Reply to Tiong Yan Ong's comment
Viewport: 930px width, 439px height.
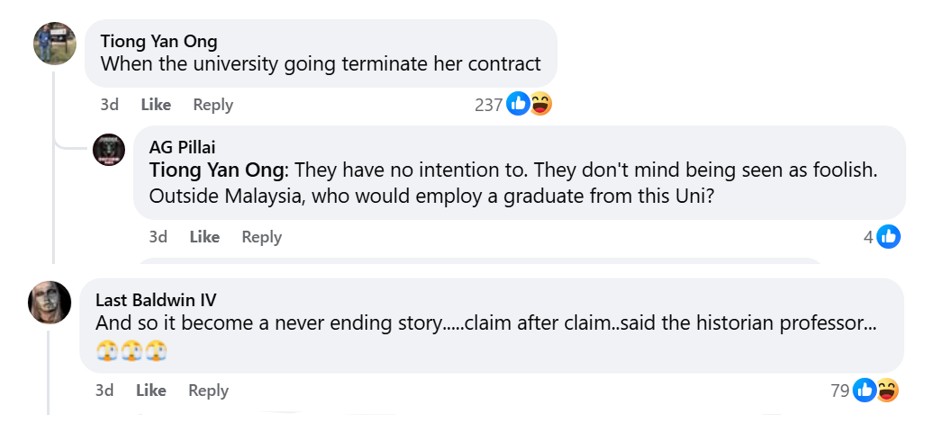[x=212, y=104]
